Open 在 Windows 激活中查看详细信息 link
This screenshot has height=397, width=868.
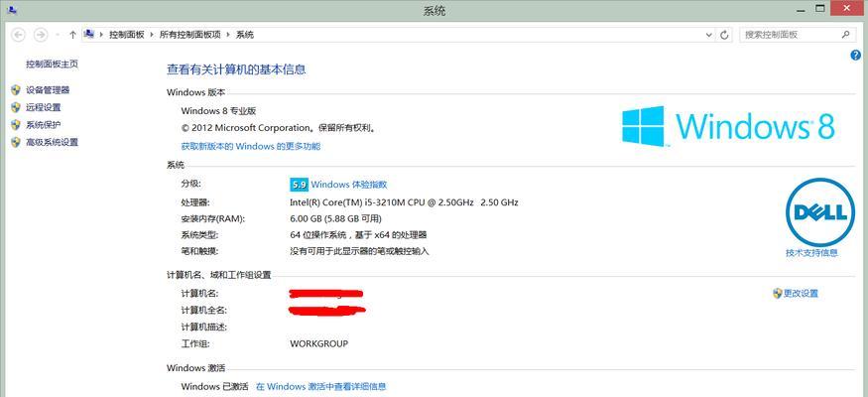(x=320, y=386)
